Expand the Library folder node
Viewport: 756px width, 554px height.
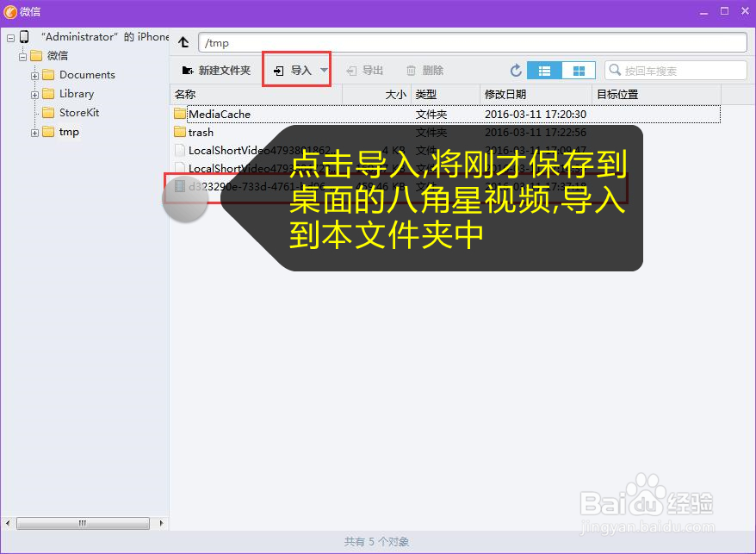pos(34,95)
